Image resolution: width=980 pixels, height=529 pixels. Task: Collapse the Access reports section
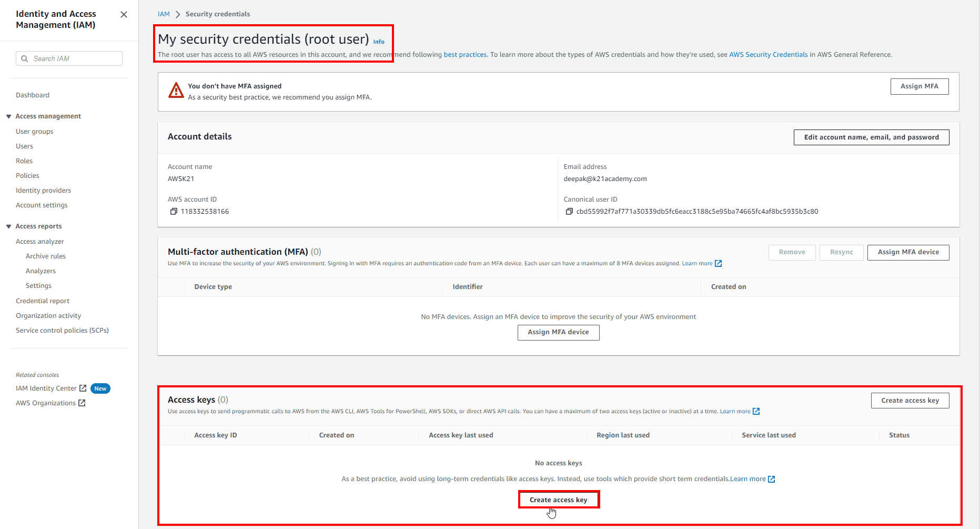coord(9,226)
